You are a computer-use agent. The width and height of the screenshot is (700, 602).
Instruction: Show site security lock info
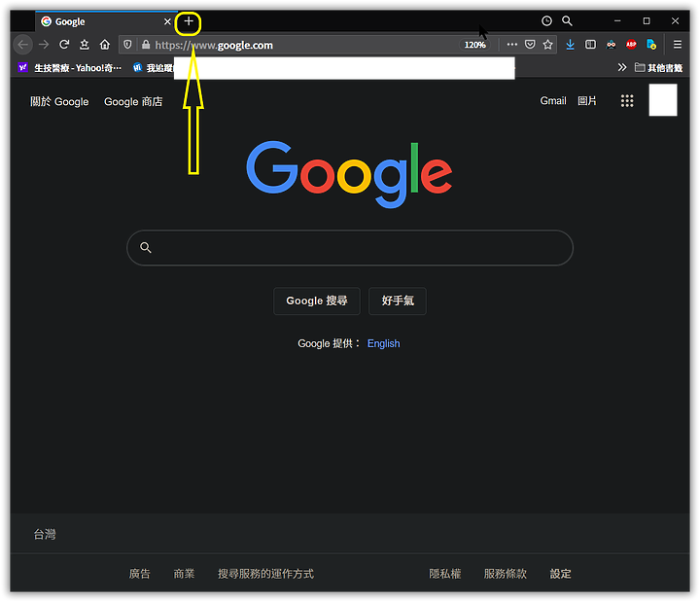tap(146, 45)
